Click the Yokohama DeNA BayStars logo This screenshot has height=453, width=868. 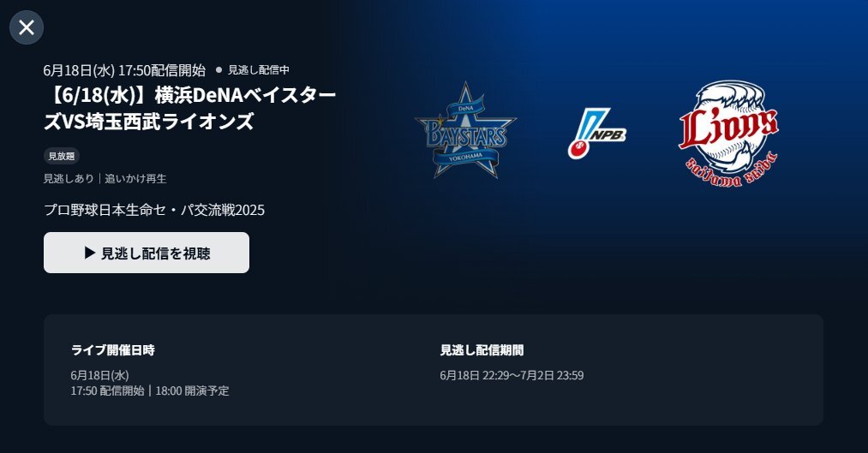pos(465,130)
